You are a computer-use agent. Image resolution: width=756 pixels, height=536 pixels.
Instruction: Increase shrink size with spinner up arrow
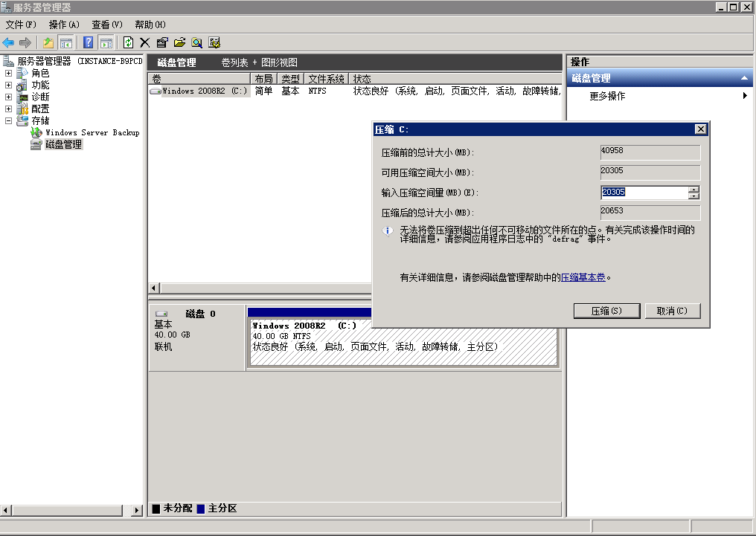(x=693, y=190)
